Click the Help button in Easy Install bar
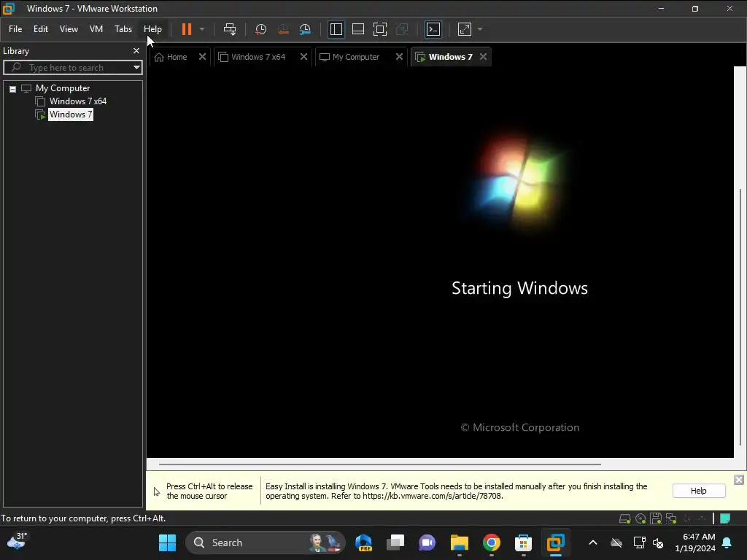The width and height of the screenshot is (747, 560). (698, 491)
